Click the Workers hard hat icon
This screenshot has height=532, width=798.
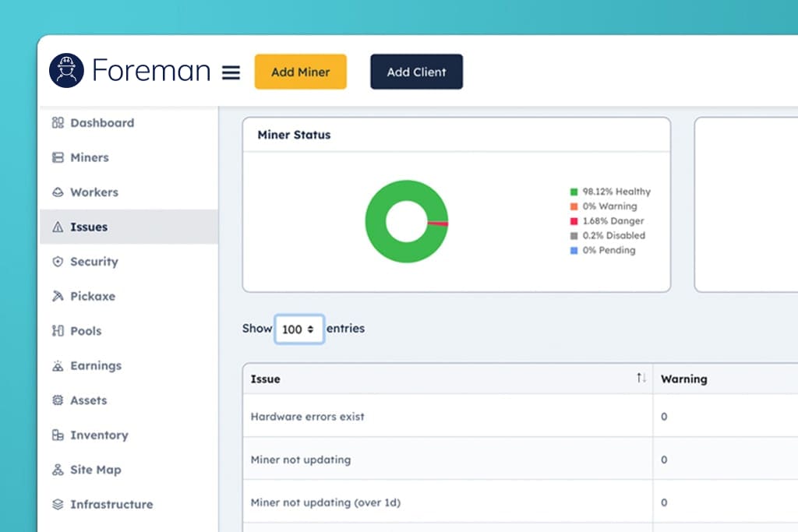pos(58,192)
